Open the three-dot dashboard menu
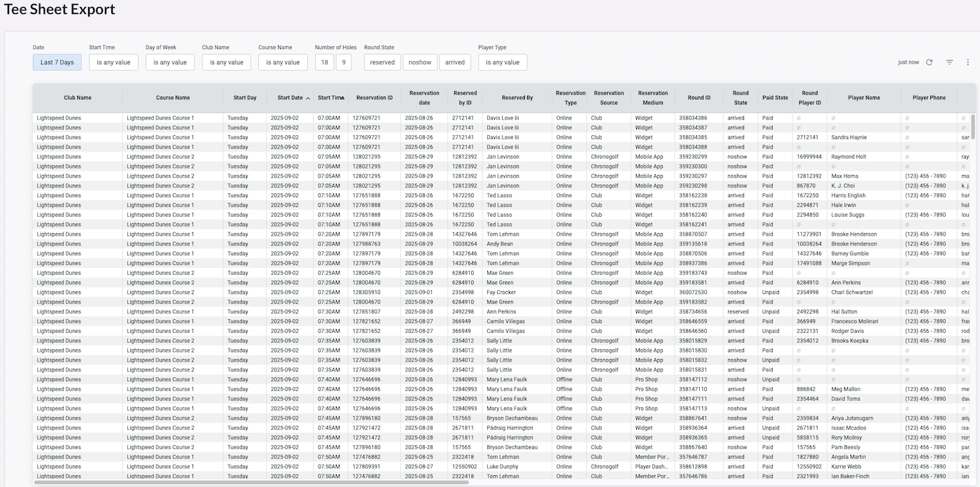 [968, 62]
